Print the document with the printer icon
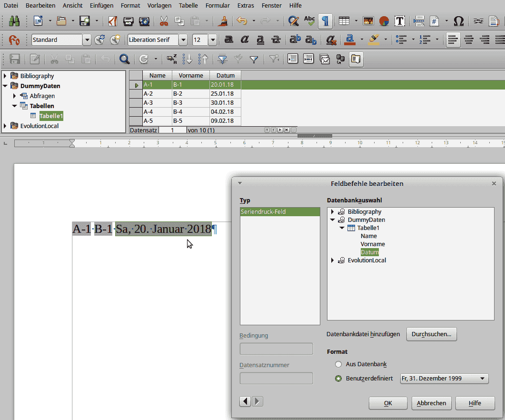The width and height of the screenshot is (505, 420). click(128, 21)
